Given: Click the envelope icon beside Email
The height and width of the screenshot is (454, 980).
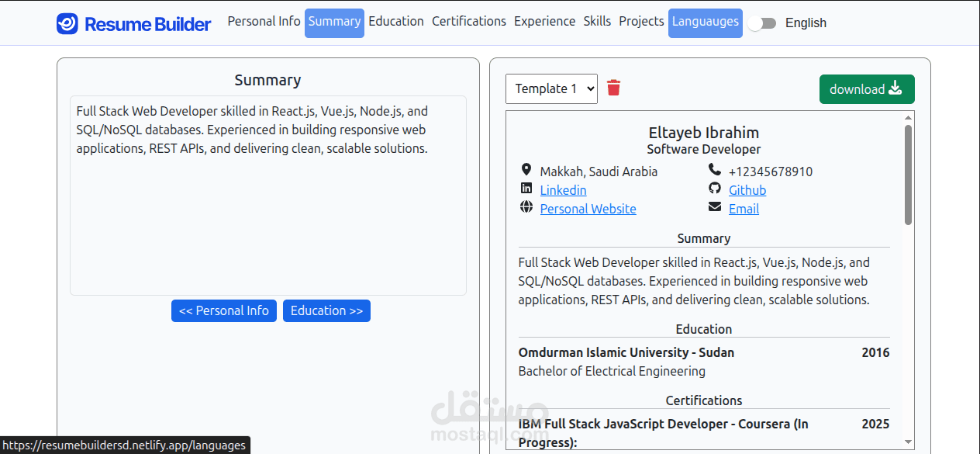Looking at the screenshot, I should 714,207.
